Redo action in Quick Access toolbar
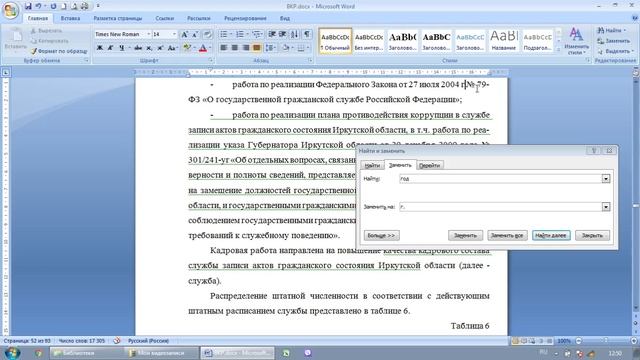Screen dimensions: 640x360 click(x=53, y=6)
